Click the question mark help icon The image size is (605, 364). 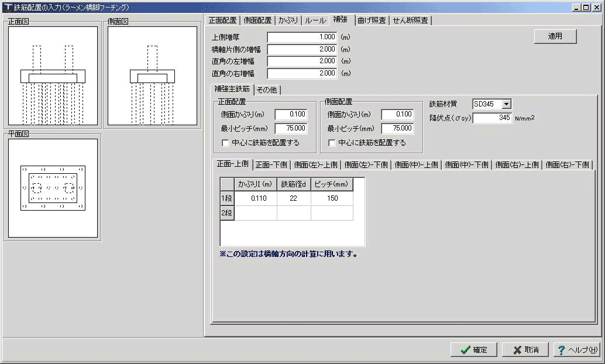(x=561, y=350)
